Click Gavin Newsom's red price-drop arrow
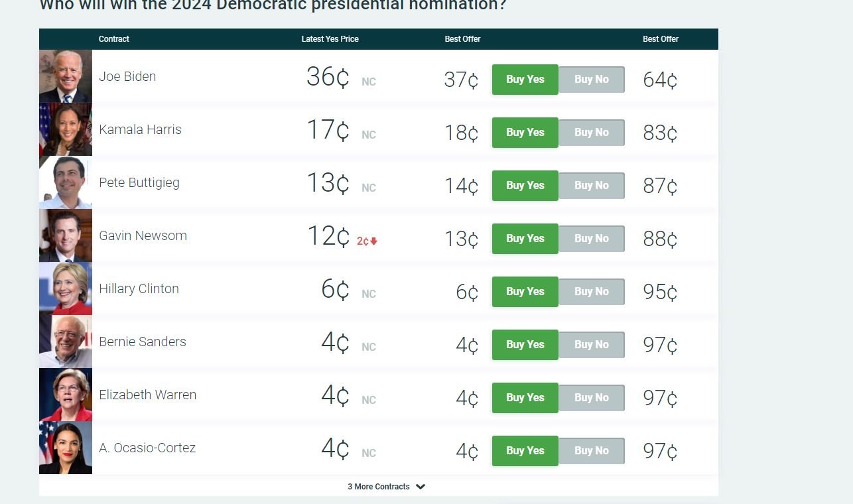Image resolution: width=853 pixels, height=504 pixels. tap(374, 241)
